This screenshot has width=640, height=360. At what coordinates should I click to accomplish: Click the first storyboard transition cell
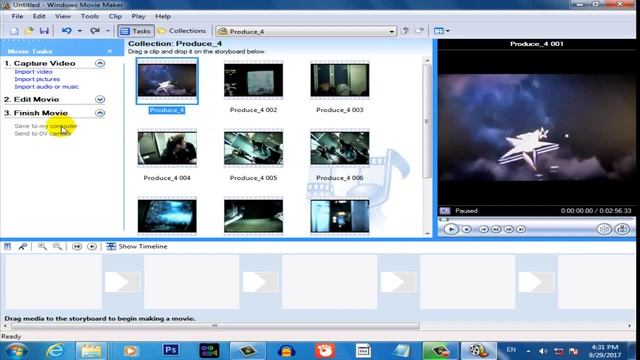coord(122,282)
